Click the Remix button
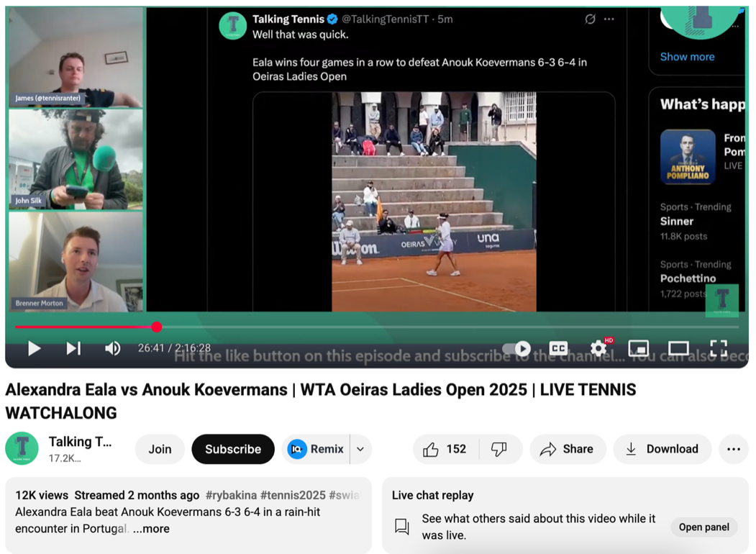Screen dimensions: 756x554 [316, 449]
